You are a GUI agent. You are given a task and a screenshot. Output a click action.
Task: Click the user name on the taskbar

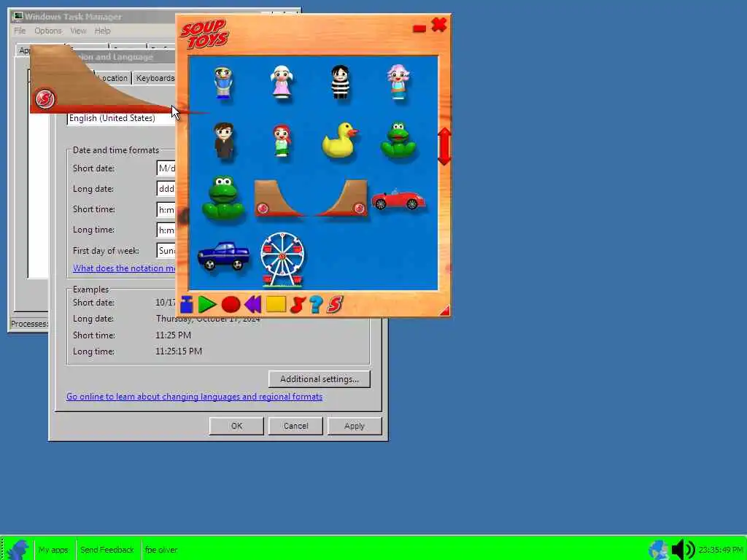pos(161,550)
